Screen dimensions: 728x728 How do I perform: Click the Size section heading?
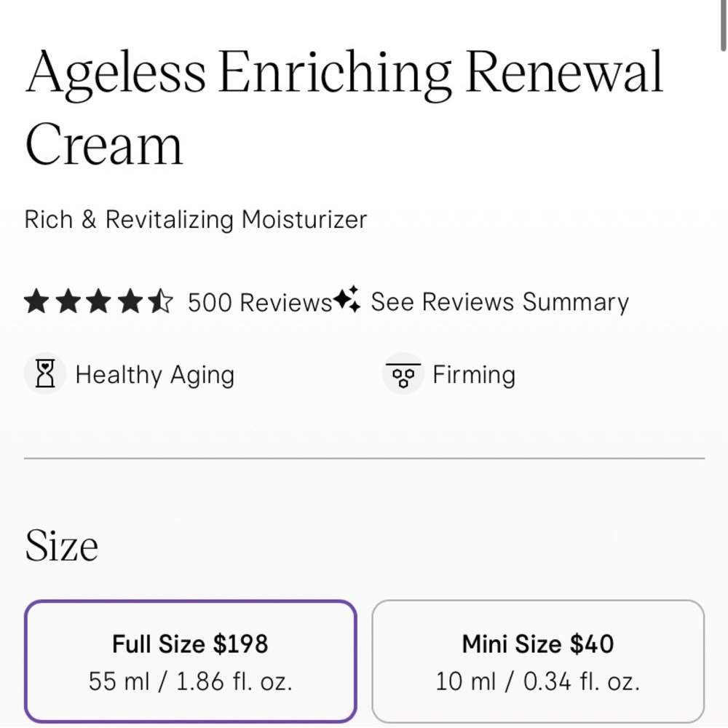(62, 545)
